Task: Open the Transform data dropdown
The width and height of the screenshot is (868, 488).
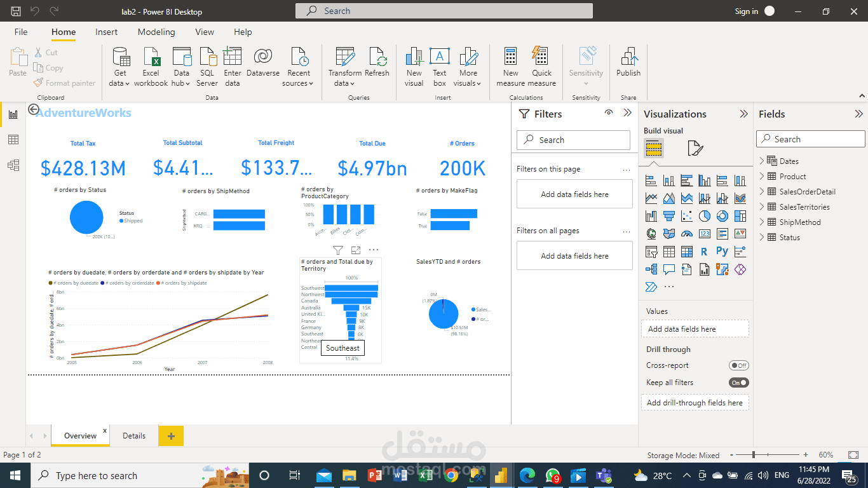Action: point(345,67)
